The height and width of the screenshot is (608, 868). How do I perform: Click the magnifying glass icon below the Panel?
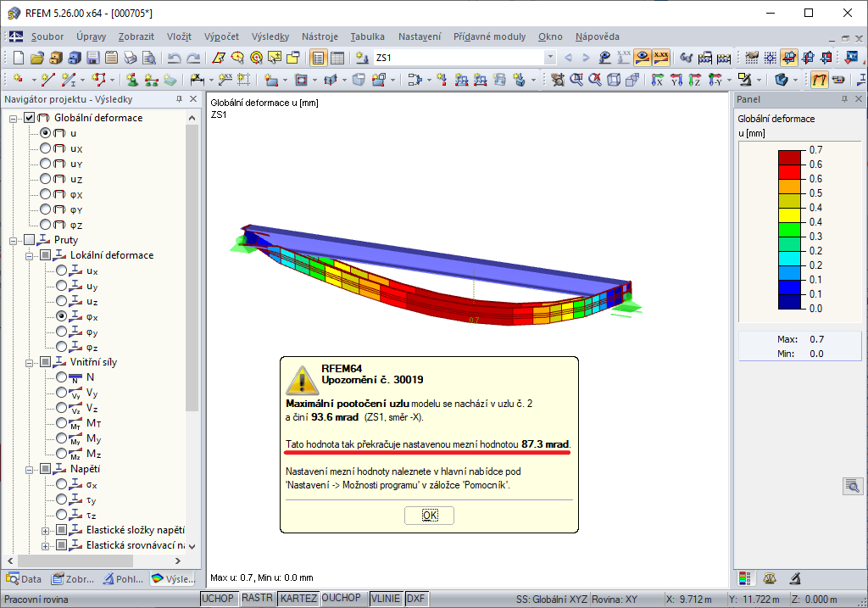(853, 486)
